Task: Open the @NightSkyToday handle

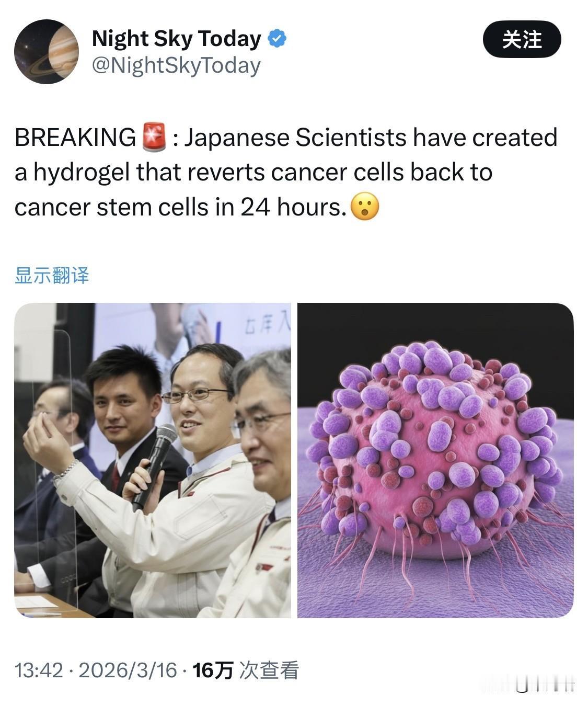Action: coord(176,66)
